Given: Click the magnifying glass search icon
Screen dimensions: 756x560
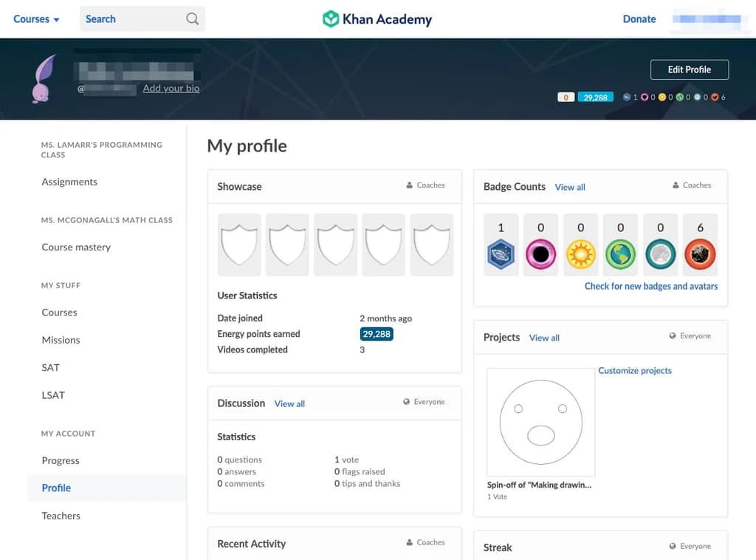Looking at the screenshot, I should (193, 18).
